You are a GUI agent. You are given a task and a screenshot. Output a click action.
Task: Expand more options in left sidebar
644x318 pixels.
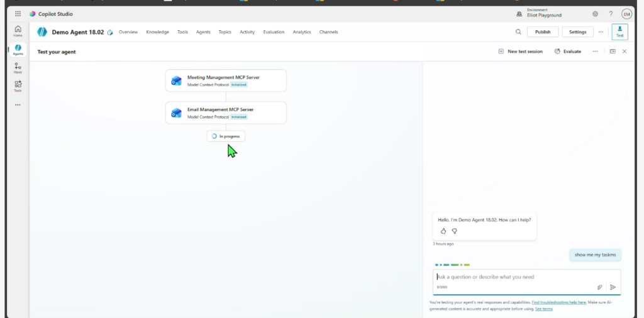18,104
